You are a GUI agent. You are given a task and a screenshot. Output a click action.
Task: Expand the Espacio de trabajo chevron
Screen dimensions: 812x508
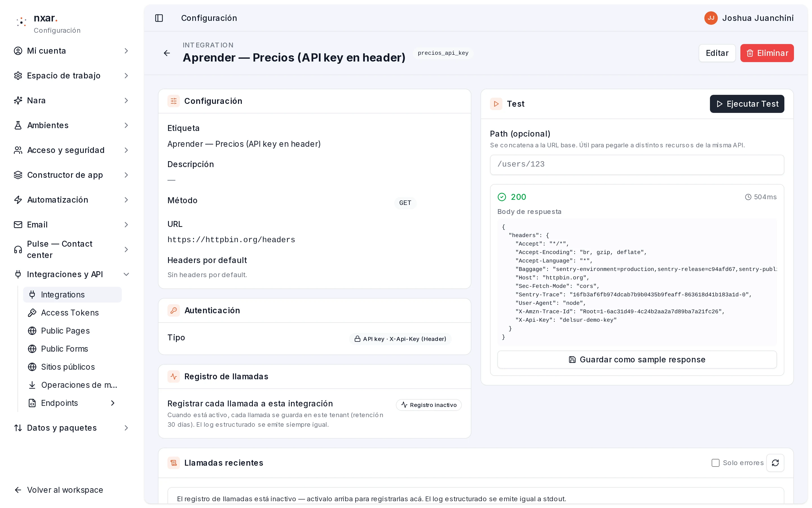(127, 76)
